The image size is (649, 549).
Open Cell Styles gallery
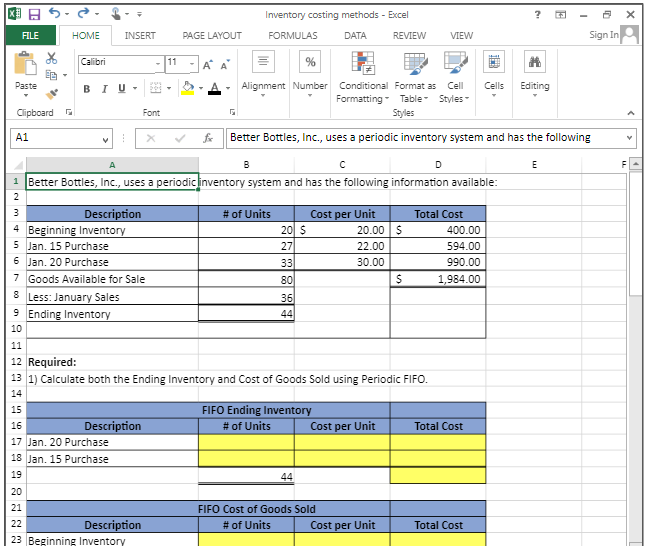[454, 77]
